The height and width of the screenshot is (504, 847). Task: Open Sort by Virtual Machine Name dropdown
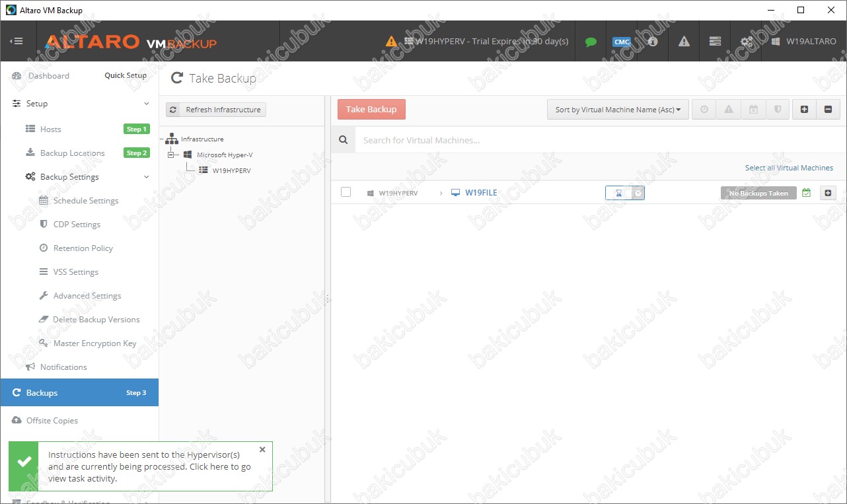click(618, 110)
